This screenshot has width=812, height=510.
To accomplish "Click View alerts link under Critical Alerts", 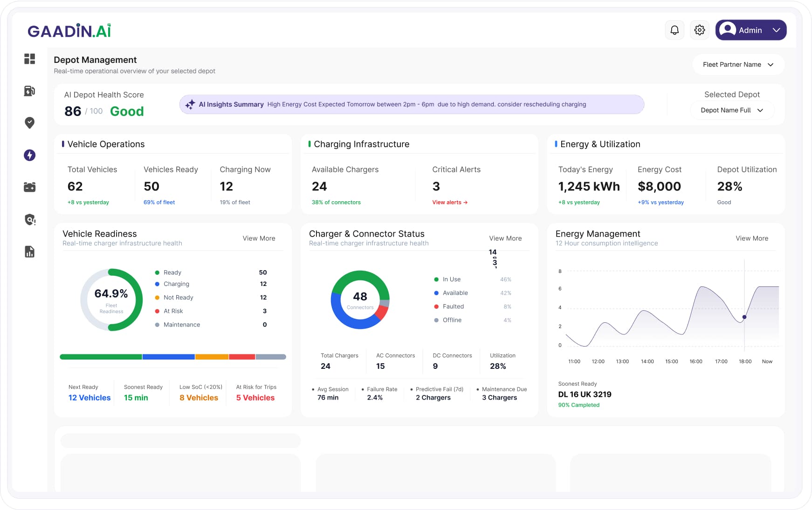I will pos(450,202).
